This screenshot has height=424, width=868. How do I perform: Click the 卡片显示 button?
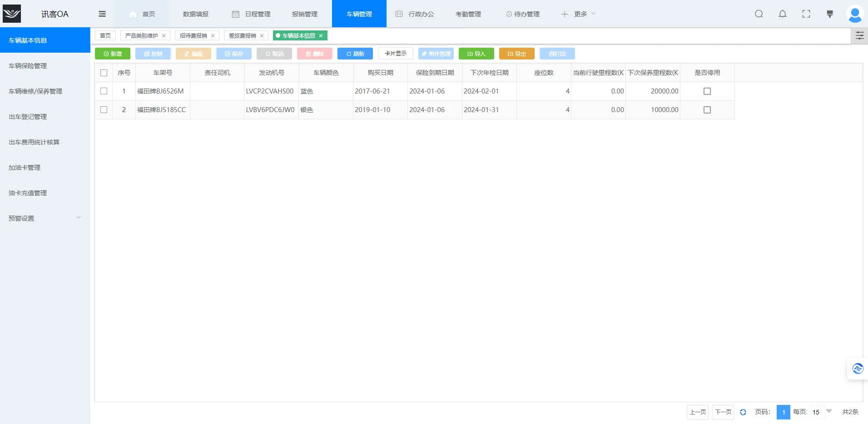[x=396, y=54]
